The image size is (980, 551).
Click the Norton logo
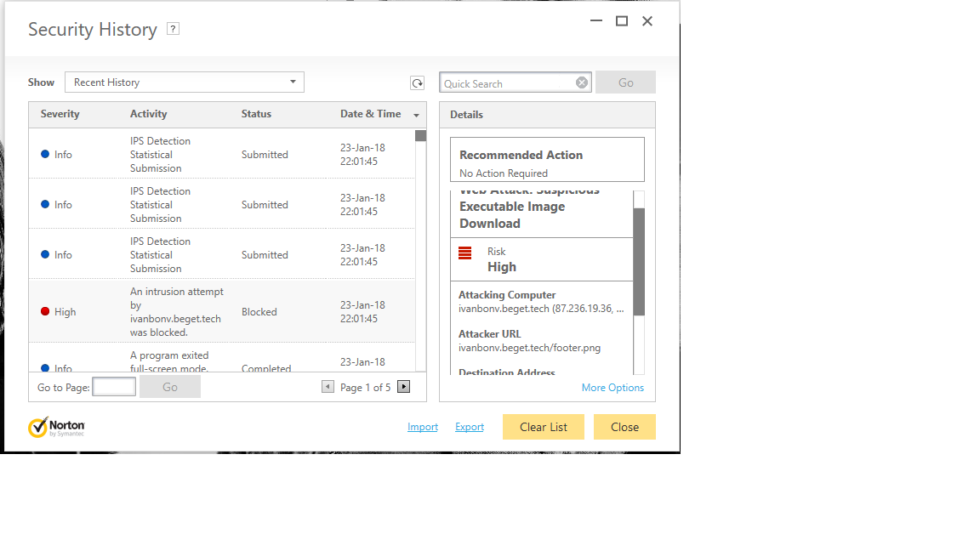(x=56, y=428)
